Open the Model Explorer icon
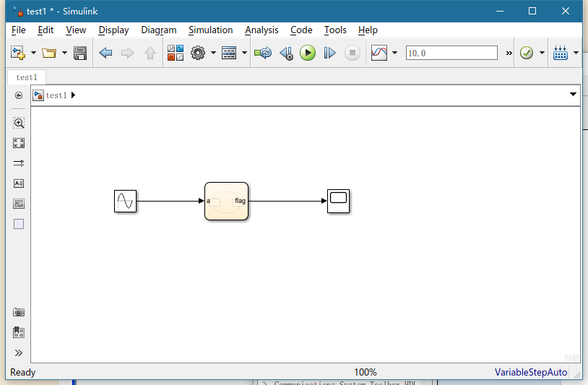Screen dimensions: 588x385 (x=229, y=53)
